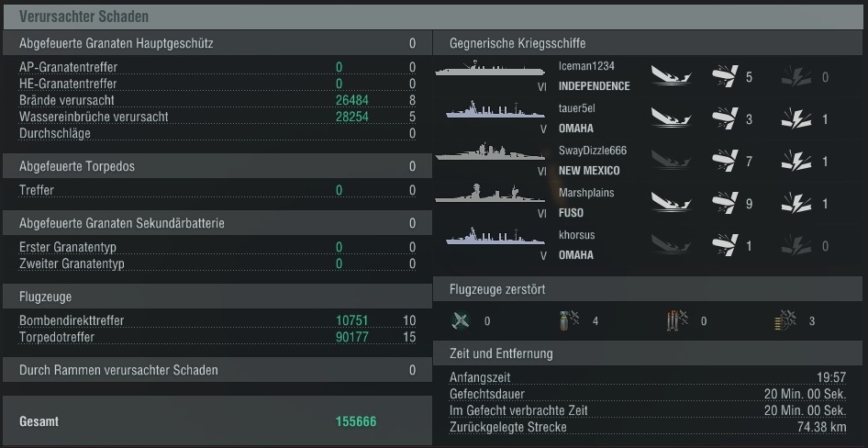Click the Fuso battleship silhouette
The height and width of the screenshot is (448, 868).
[x=490, y=194]
